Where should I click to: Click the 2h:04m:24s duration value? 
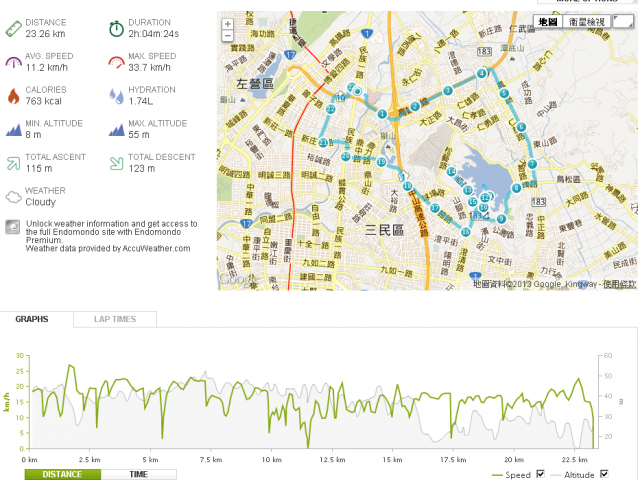tap(153, 34)
